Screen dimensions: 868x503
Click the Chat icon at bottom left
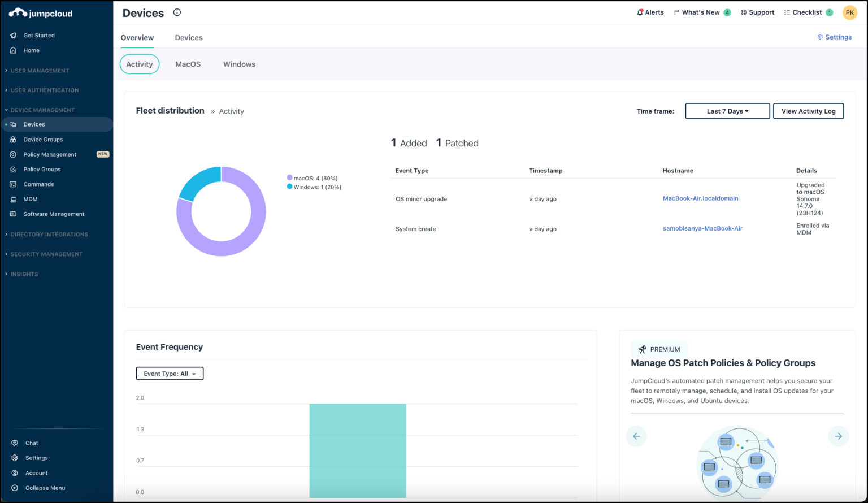15,443
